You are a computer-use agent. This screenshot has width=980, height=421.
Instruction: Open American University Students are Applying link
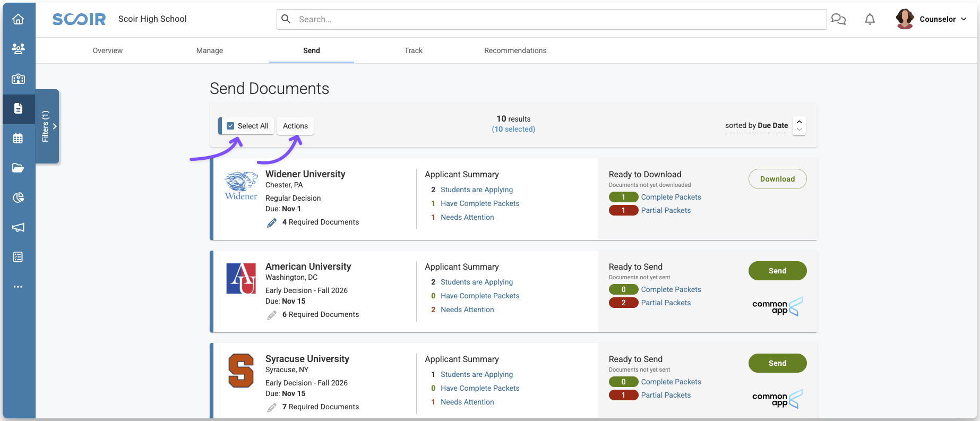pos(477,282)
